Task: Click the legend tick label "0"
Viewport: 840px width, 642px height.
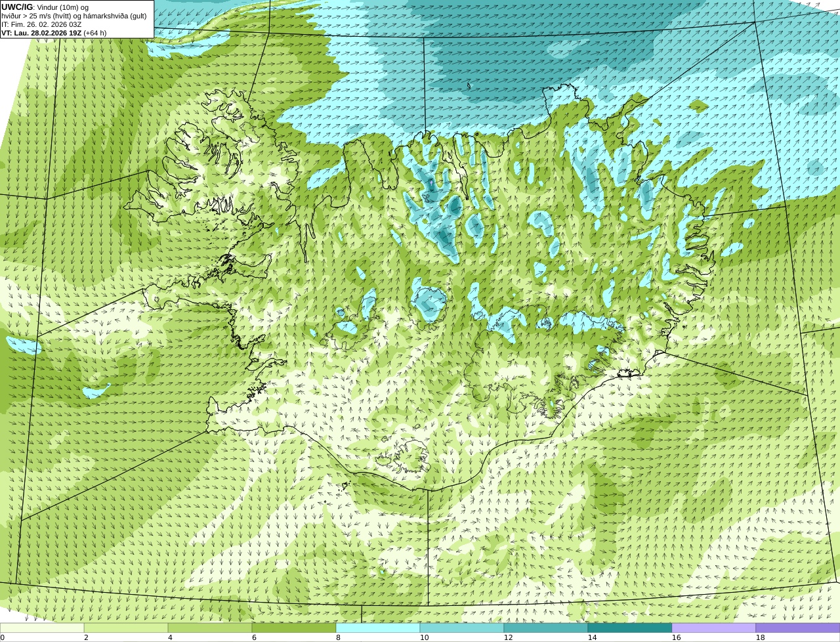Action: (x=2, y=637)
